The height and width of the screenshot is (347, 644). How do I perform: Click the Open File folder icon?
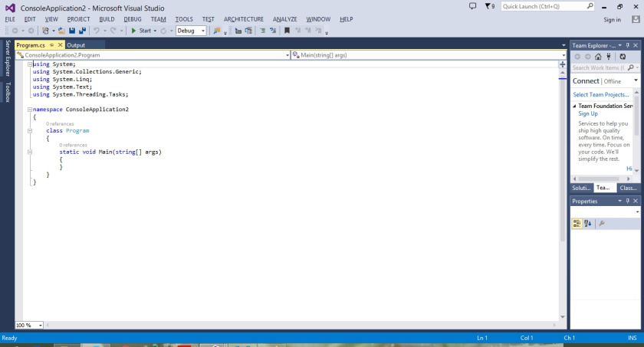(x=61, y=31)
